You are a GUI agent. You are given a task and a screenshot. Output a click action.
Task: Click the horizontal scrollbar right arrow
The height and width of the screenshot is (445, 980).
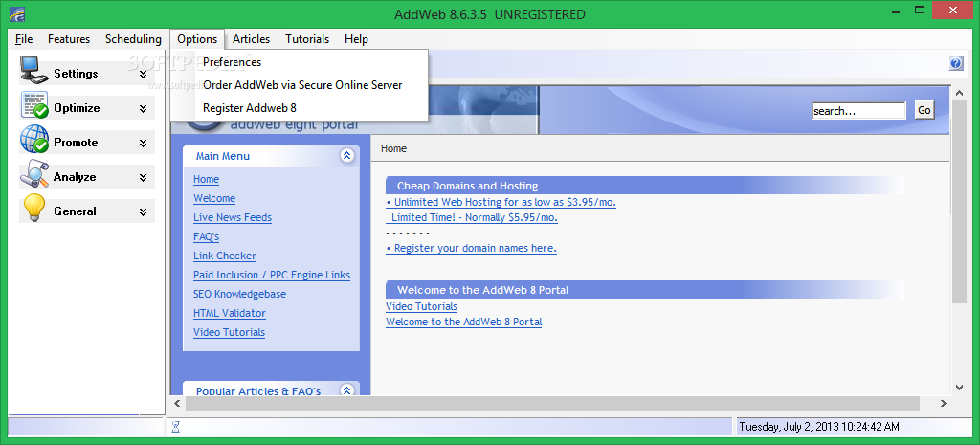pos(944,404)
